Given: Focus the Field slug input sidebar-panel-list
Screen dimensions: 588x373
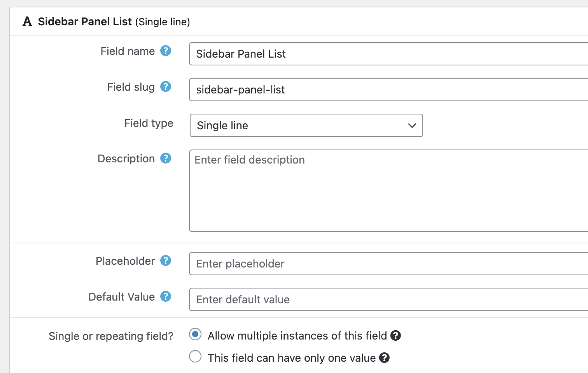Looking at the screenshot, I should [388, 90].
